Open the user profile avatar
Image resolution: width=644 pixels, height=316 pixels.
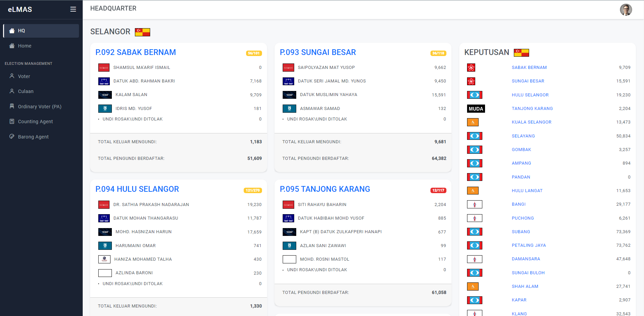(x=626, y=10)
